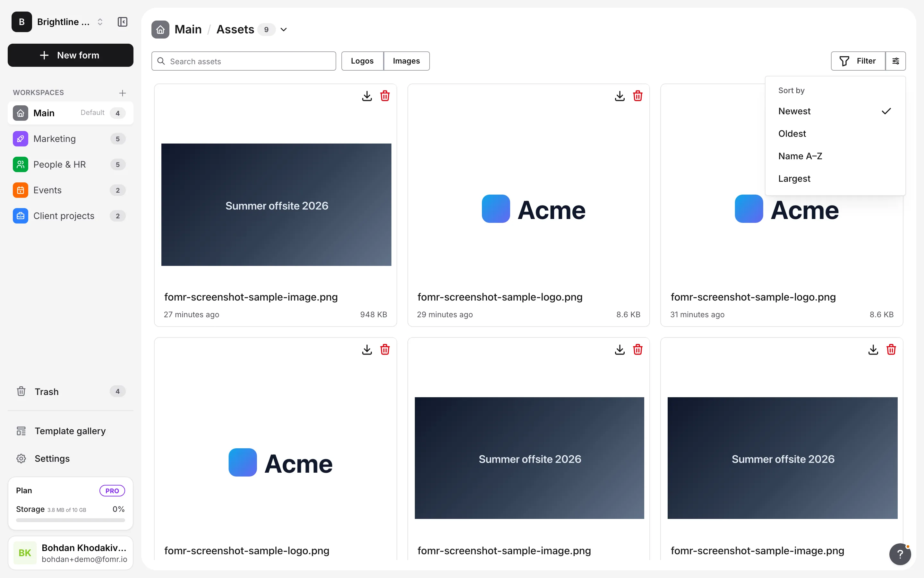Toggle the Images filter
Image resolution: width=924 pixels, height=578 pixels.
[x=406, y=61]
